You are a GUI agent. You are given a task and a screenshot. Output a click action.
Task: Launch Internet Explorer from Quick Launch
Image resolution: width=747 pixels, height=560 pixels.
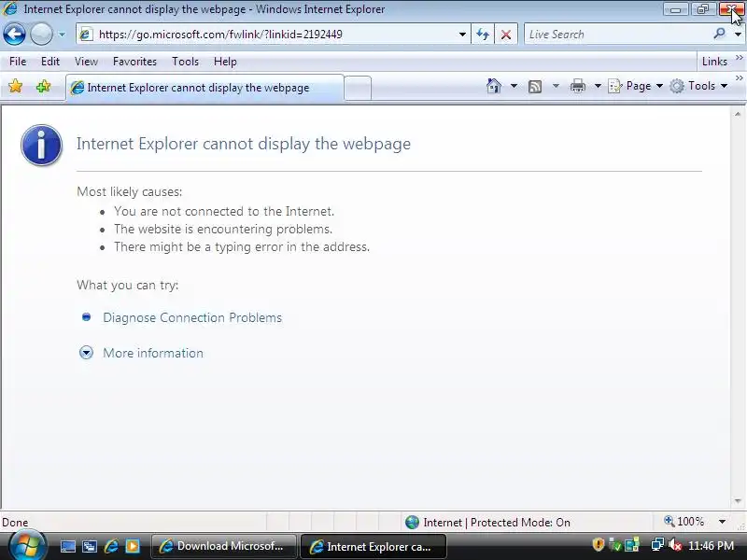(111, 546)
